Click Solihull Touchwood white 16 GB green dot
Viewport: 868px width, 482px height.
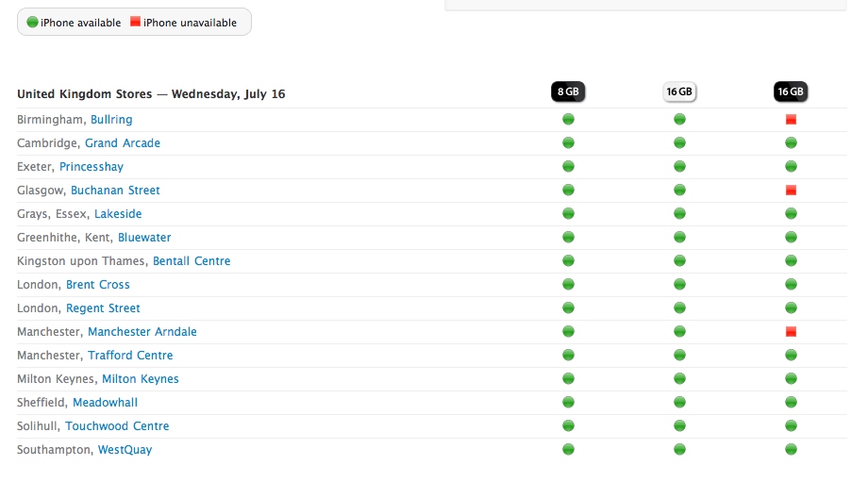click(x=680, y=425)
